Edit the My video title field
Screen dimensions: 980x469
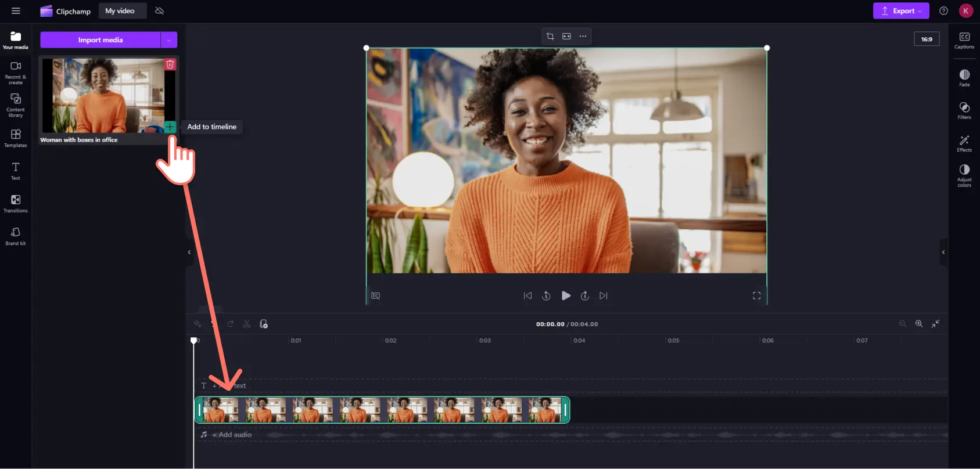coord(122,11)
